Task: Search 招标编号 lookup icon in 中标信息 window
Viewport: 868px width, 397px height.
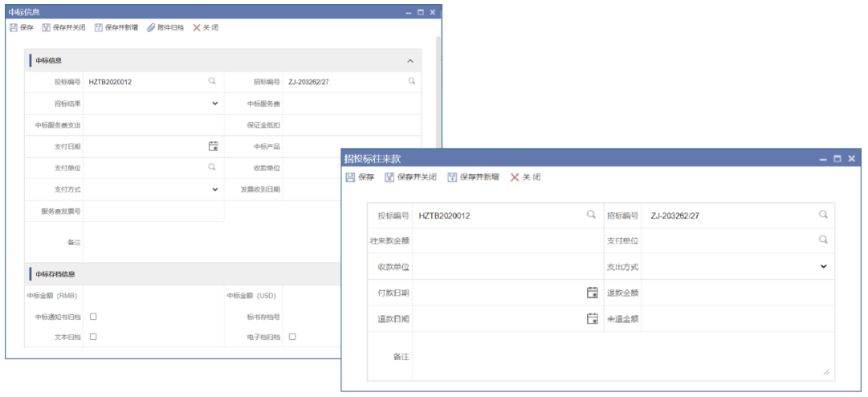Action: click(x=412, y=81)
